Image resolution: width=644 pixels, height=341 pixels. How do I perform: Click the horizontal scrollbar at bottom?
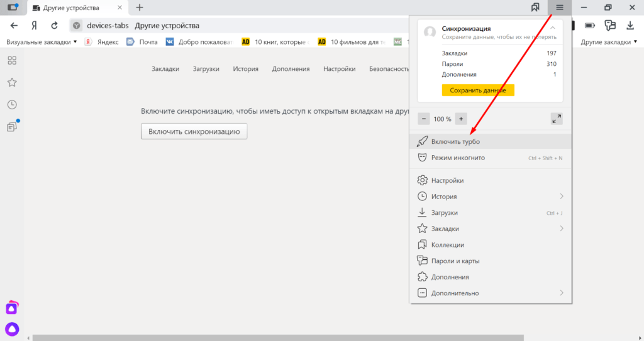(x=278, y=338)
